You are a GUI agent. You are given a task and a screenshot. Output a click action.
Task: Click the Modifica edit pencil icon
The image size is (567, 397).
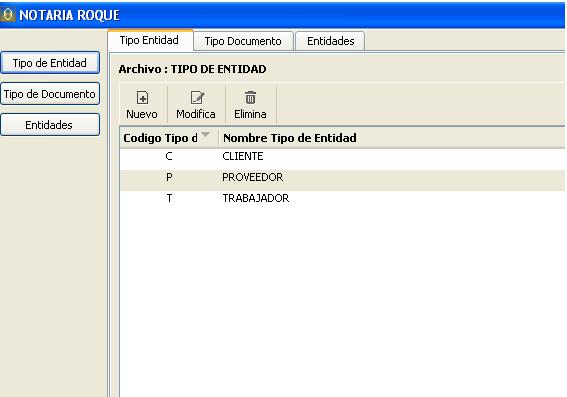pyautogui.click(x=197, y=98)
